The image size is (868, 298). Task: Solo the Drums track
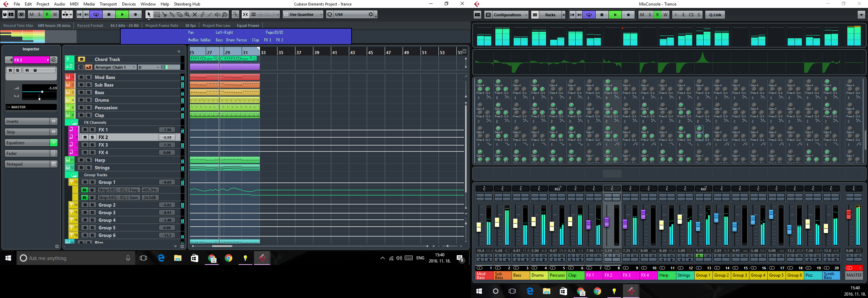(89, 100)
